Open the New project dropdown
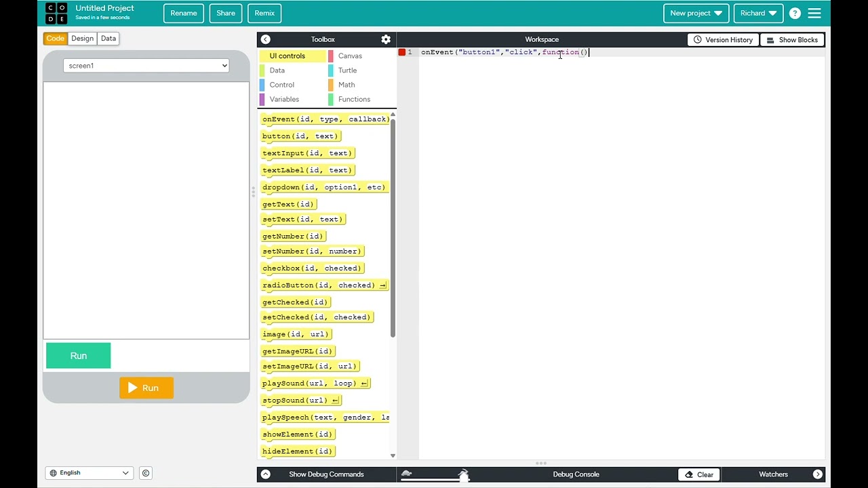868x488 pixels. point(696,13)
